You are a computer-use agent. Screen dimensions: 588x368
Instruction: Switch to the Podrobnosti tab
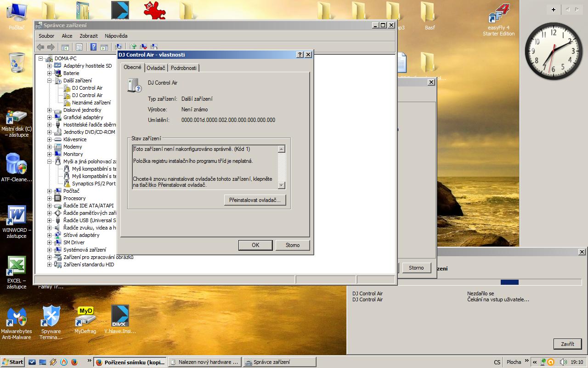[184, 68]
